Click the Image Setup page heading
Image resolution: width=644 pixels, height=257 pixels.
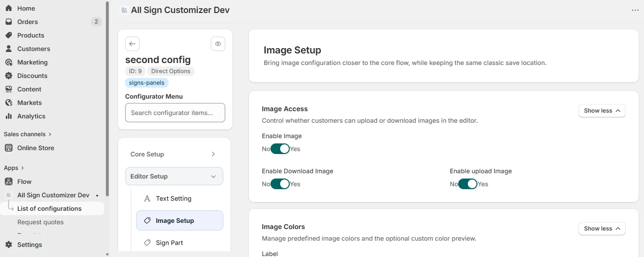click(292, 50)
